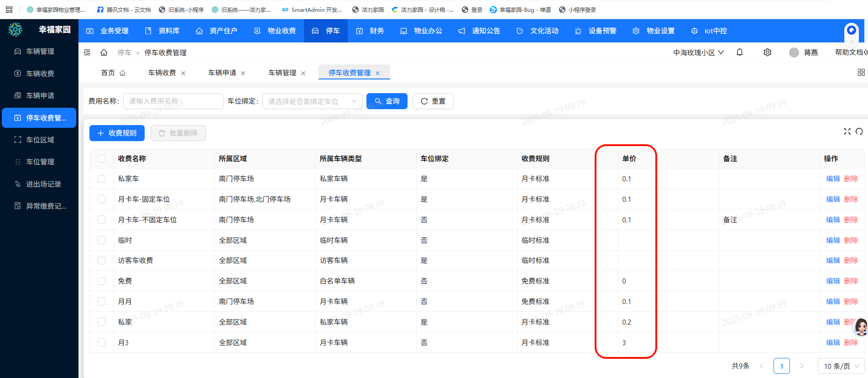Close the 车辆管理 tab
Viewport: 868px width, 378px height.
303,73
